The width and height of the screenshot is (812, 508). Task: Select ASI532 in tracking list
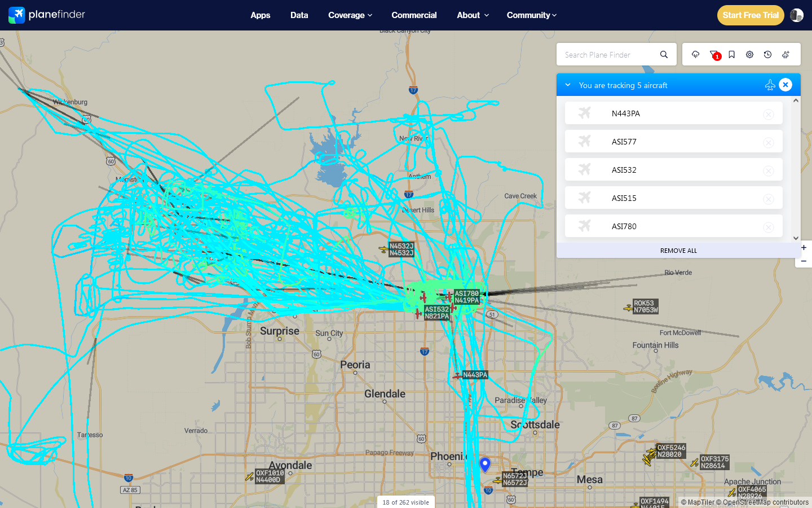(x=674, y=169)
